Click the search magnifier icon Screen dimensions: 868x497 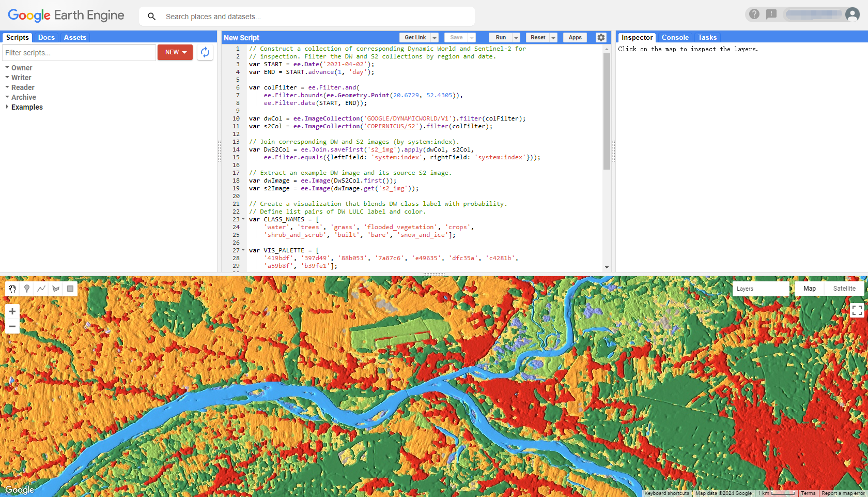point(151,17)
